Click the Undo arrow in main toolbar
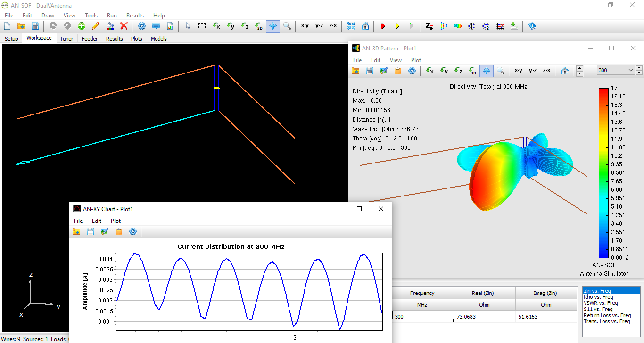 click(x=53, y=26)
